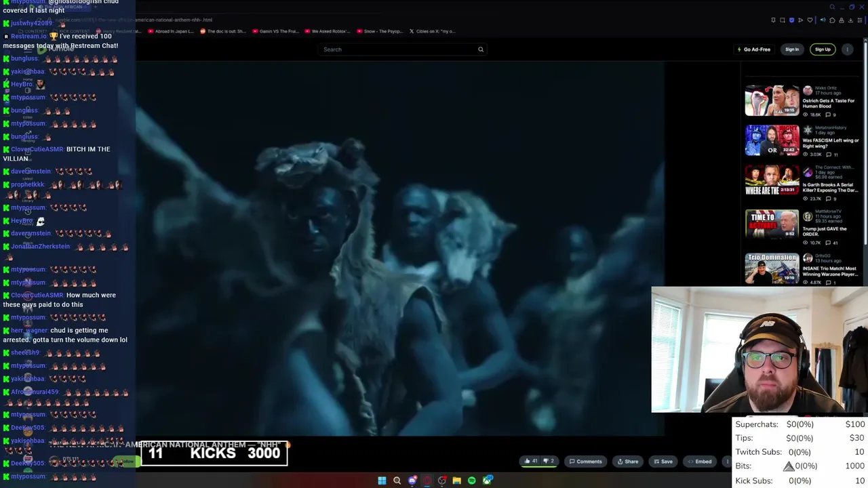Click the MetatronHistory channel avatar
This screenshot has width=868, height=488.
808,129
